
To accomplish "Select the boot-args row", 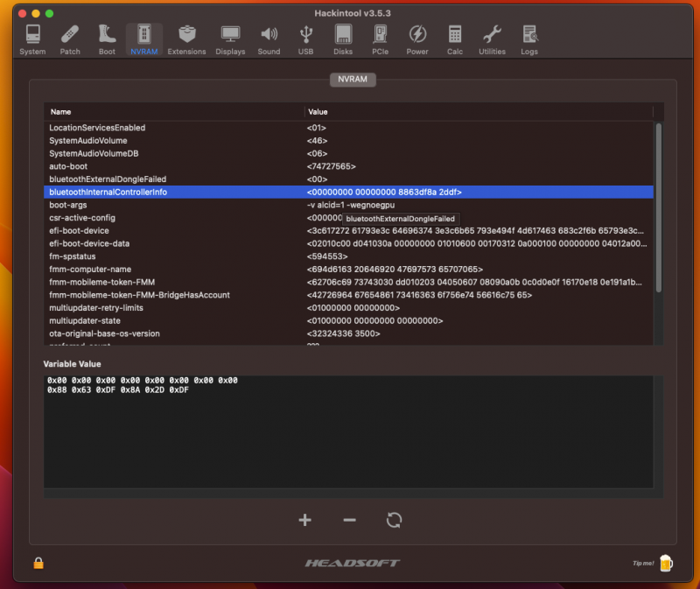I will click(x=175, y=204).
